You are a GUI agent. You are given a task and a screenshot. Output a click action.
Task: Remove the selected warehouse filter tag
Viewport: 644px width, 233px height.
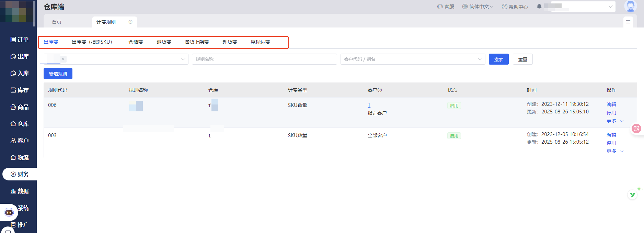click(x=63, y=59)
